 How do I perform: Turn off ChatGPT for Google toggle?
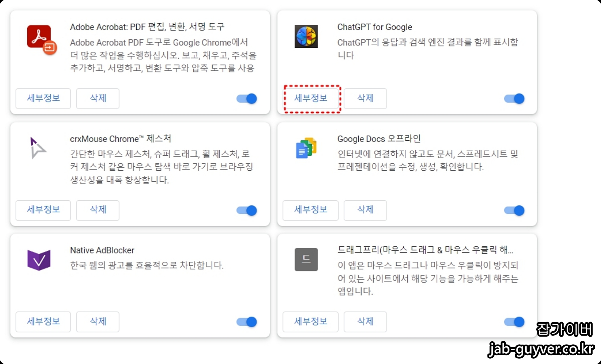click(514, 99)
